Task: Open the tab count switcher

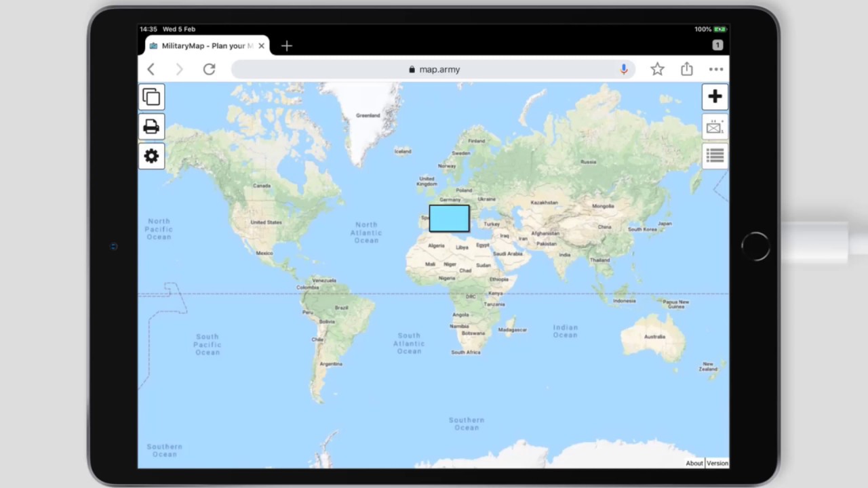Action: (x=717, y=45)
